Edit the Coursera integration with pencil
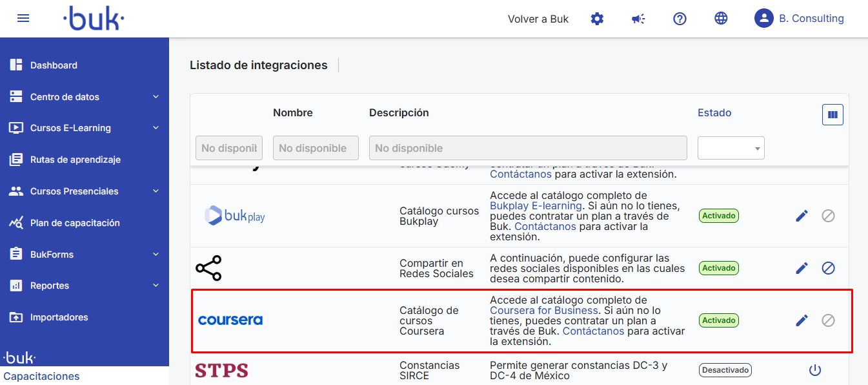This screenshot has width=868, height=385. pos(802,320)
